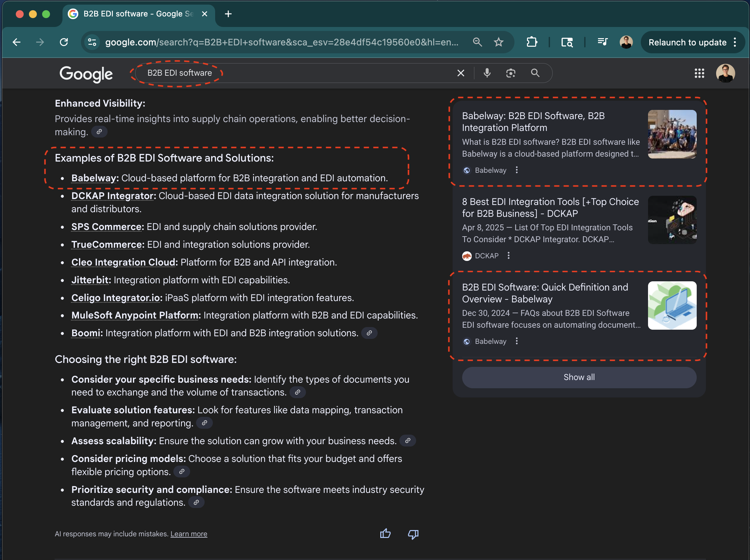
Task: Open the Learn more link
Action: pos(188,534)
